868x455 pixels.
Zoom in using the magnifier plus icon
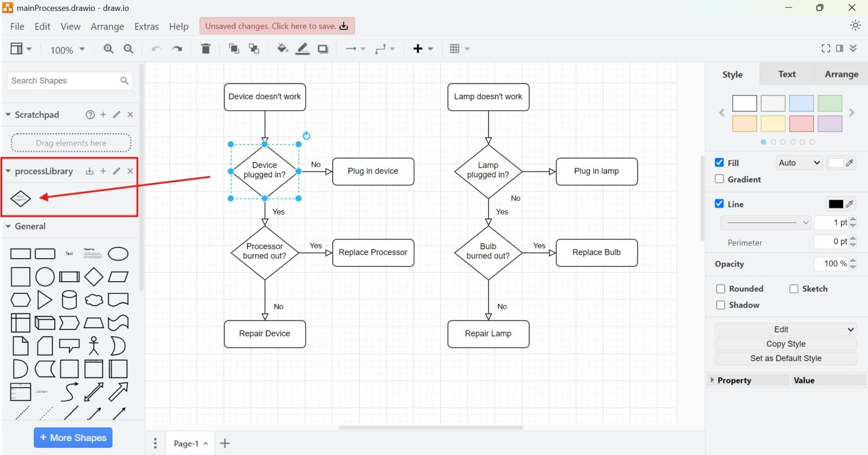108,49
